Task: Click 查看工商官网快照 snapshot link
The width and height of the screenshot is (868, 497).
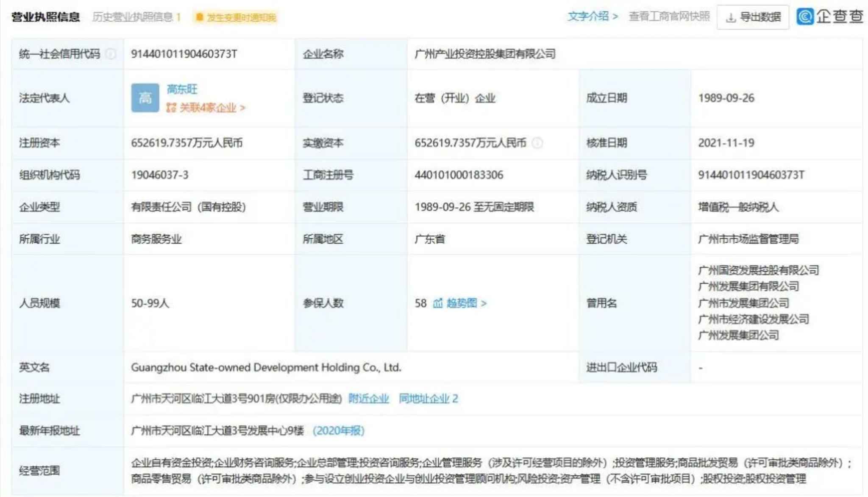Action: 669,17
